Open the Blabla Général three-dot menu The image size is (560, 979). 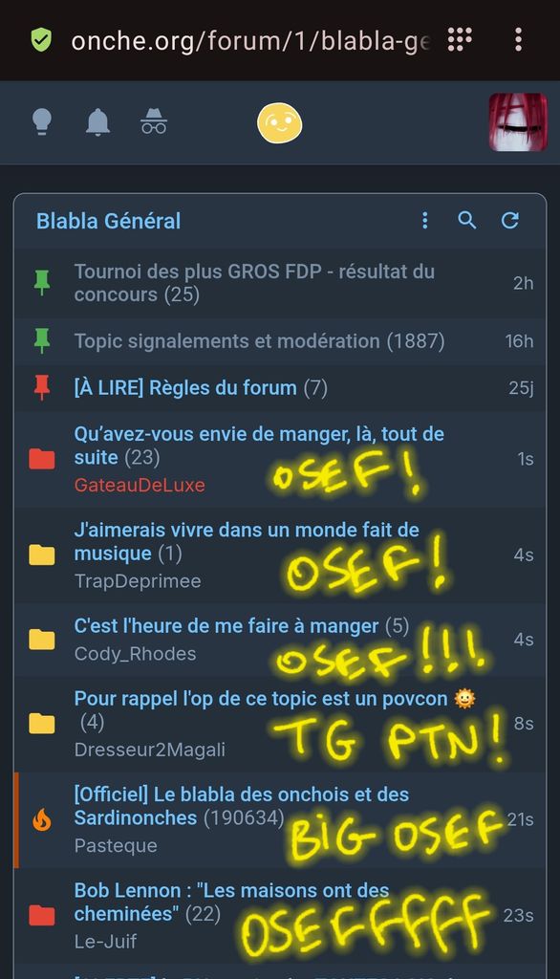424,221
